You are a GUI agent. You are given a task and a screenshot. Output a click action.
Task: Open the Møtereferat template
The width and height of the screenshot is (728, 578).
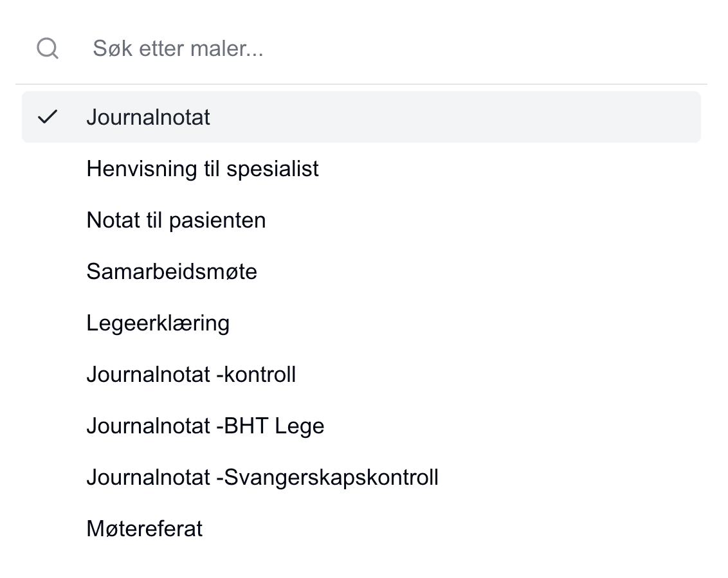(145, 528)
